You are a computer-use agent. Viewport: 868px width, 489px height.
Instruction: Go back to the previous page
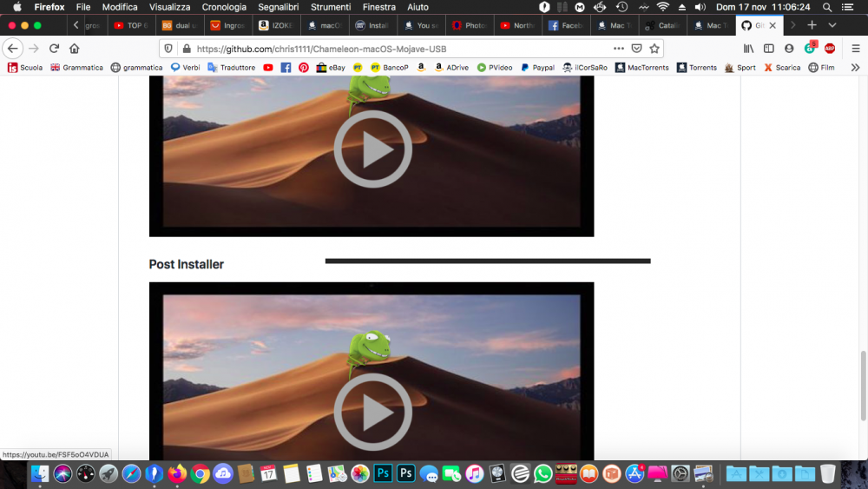click(13, 49)
